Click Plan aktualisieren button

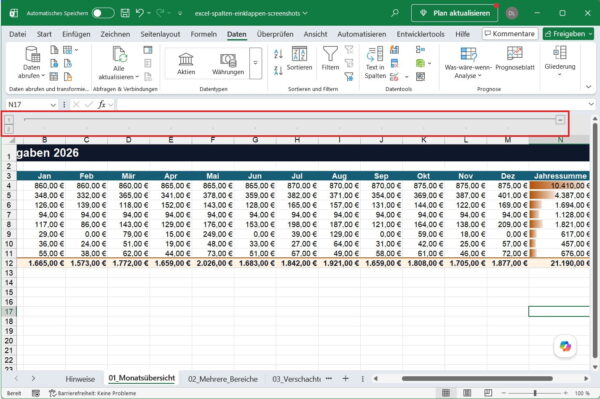(x=455, y=13)
